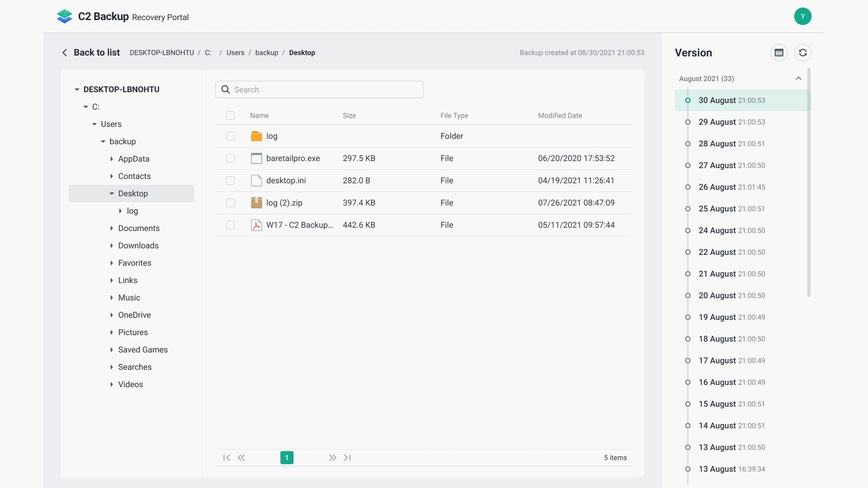
Task: Select the 26 August 21:01:45 version
Action: pos(731,187)
